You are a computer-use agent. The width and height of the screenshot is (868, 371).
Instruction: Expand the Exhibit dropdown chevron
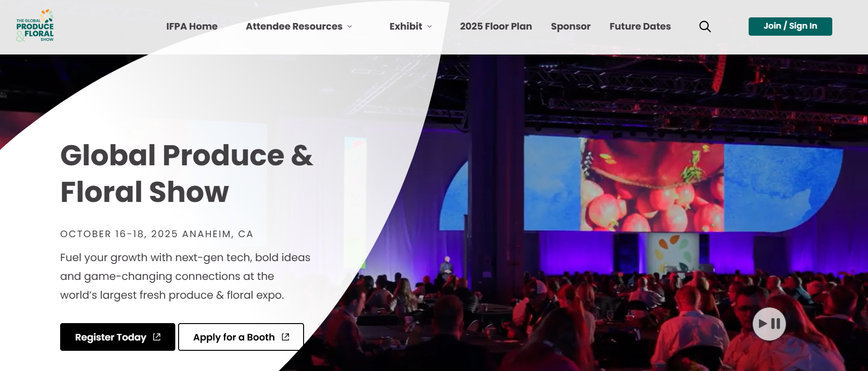[430, 27]
